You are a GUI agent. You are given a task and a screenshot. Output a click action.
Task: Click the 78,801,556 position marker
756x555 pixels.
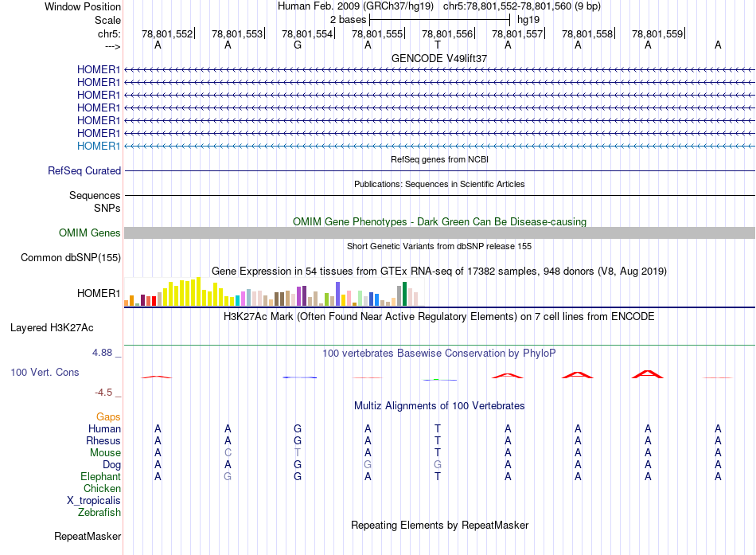[x=447, y=34]
